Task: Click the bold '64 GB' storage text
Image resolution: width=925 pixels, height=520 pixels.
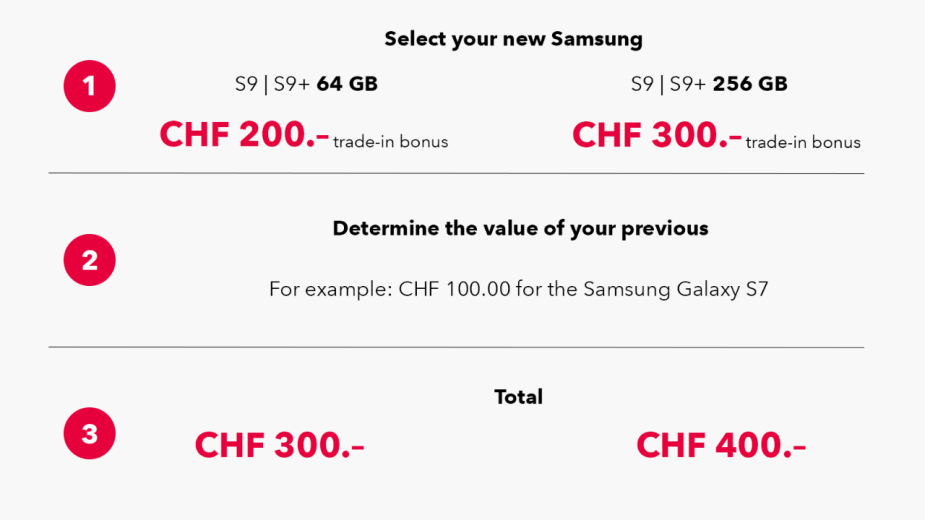Action: [347, 84]
